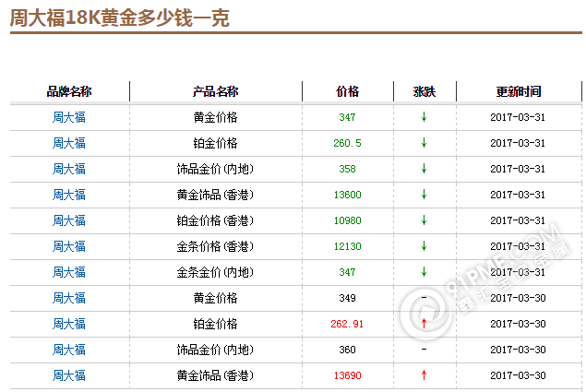This screenshot has height=392, width=586.
Task: Click the red up arrow beside 262.91
Action: click(424, 323)
